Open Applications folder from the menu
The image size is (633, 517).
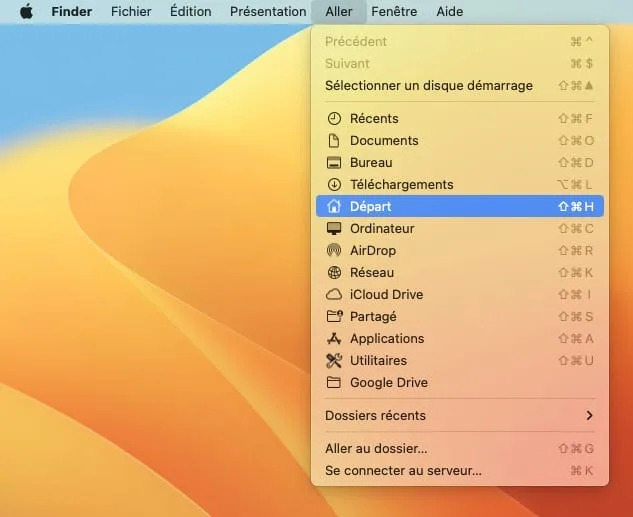click(460, 339)
